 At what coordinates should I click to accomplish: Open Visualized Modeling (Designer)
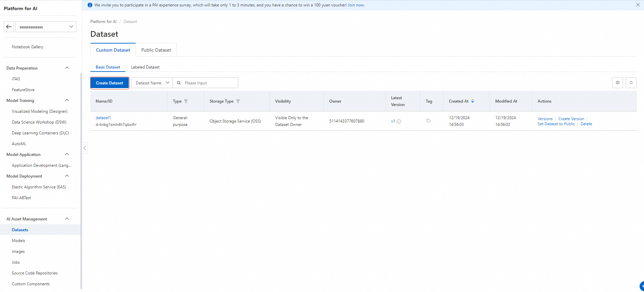pos(40,111)
